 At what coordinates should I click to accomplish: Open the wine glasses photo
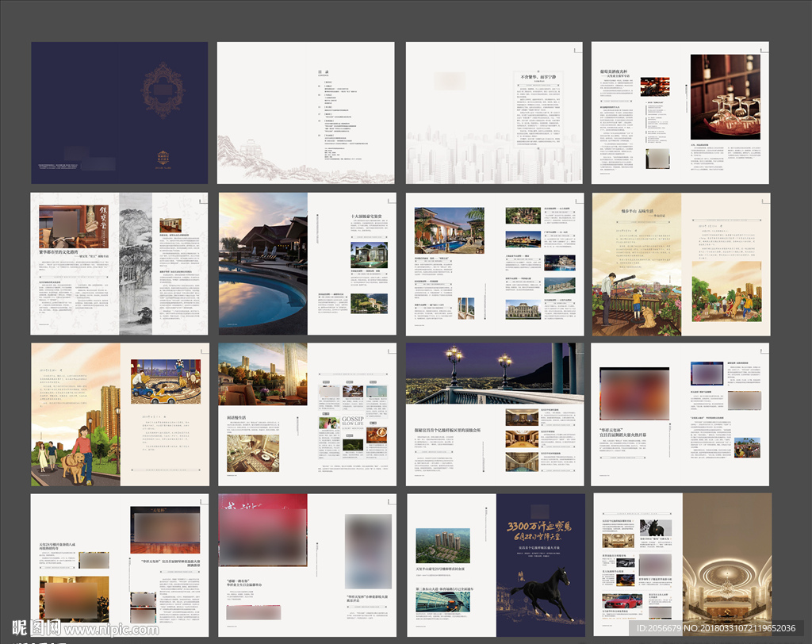724,98
